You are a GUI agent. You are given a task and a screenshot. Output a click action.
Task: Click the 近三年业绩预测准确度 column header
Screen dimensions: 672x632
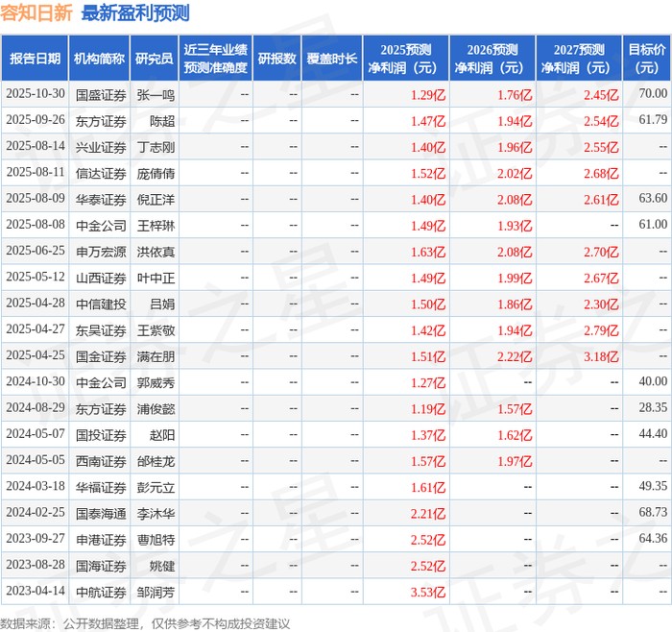tap(216, 59)
